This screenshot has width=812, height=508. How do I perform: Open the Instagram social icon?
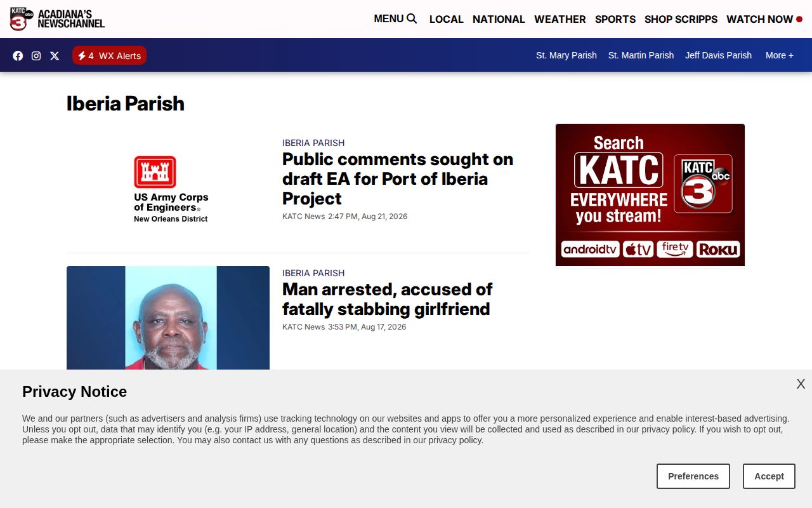click(36, 55)
